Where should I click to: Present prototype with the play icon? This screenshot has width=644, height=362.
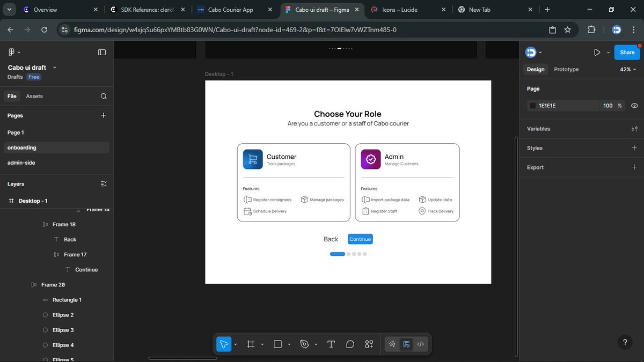[597, 53]
